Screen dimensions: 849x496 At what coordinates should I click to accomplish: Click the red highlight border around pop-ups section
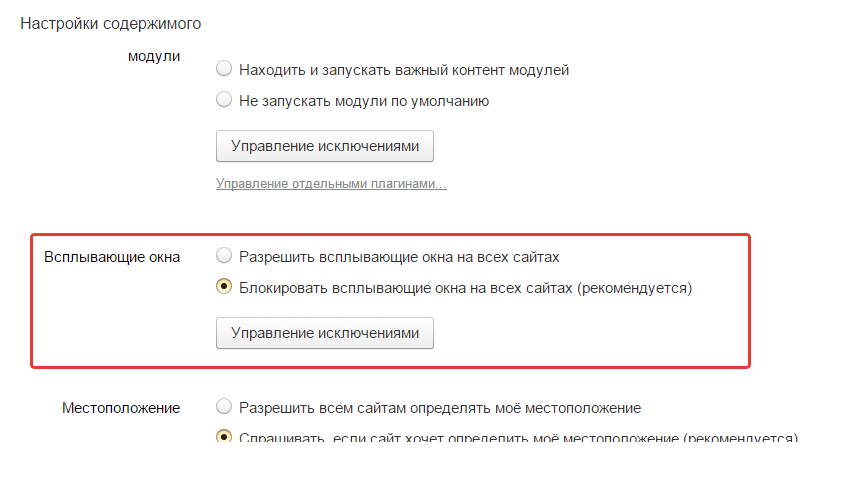click(x=390, y=236)
